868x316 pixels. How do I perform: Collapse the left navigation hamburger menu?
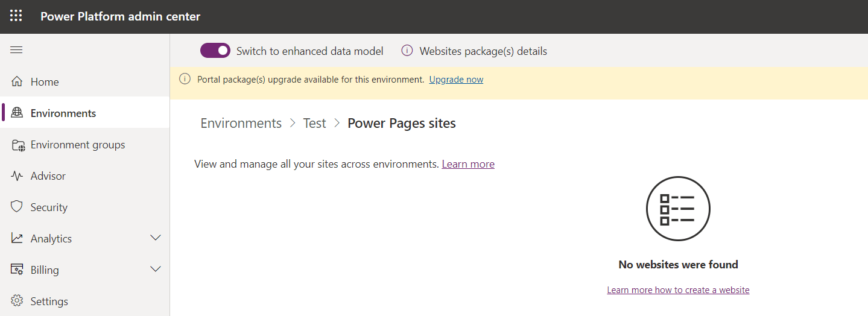tap(16, 50)
